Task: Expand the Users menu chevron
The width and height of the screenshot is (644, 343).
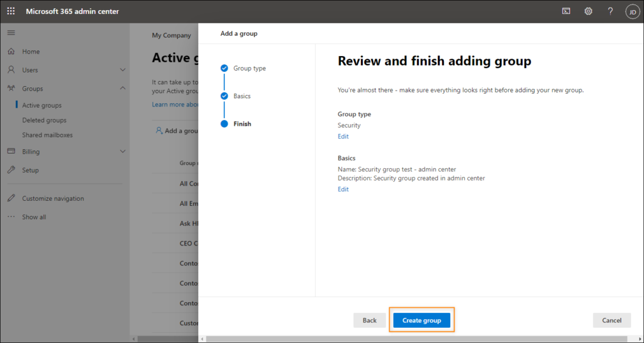Action: point(123,70)
